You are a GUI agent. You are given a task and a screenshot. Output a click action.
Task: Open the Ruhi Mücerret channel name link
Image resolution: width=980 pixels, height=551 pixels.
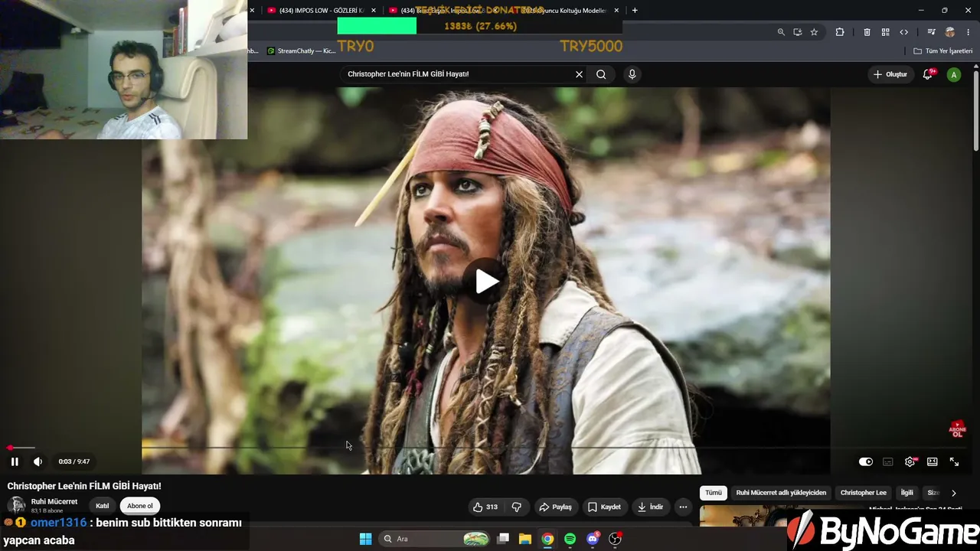point(54,501)
